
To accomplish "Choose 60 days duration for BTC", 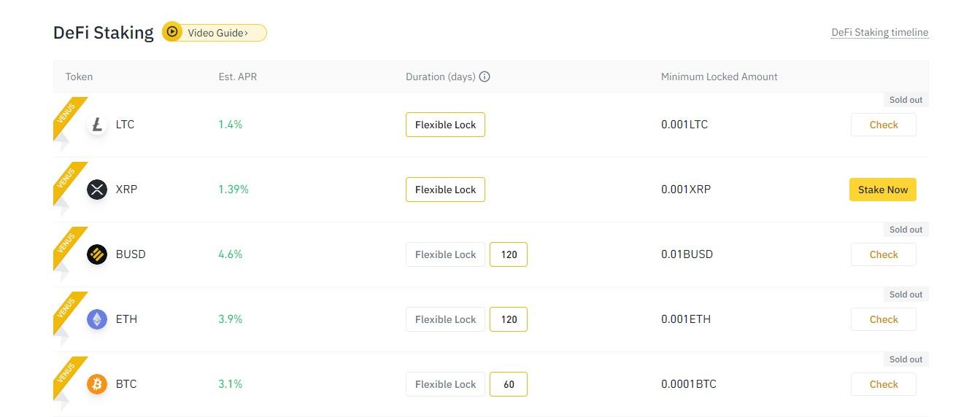I will point(509,384).
